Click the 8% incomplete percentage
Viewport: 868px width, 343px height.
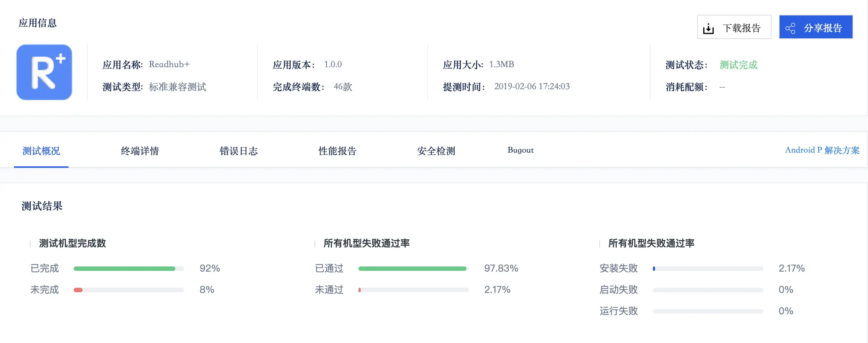tap(207, 290)
